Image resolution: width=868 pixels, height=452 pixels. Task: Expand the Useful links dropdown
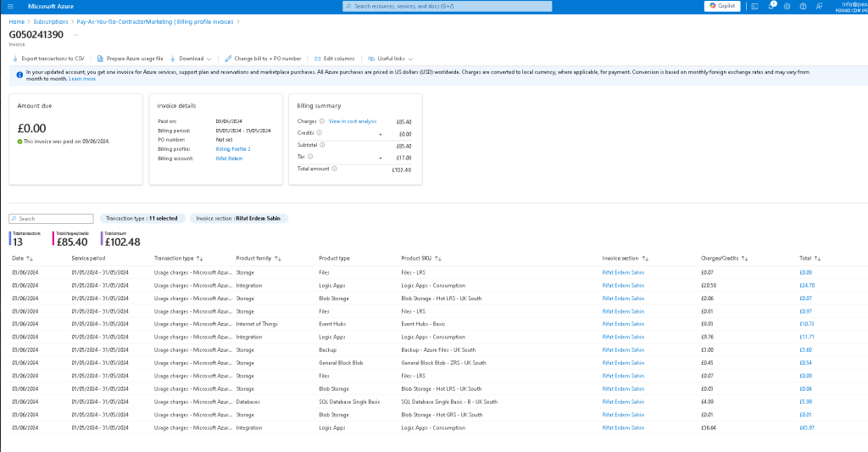(x=390, y=59)
